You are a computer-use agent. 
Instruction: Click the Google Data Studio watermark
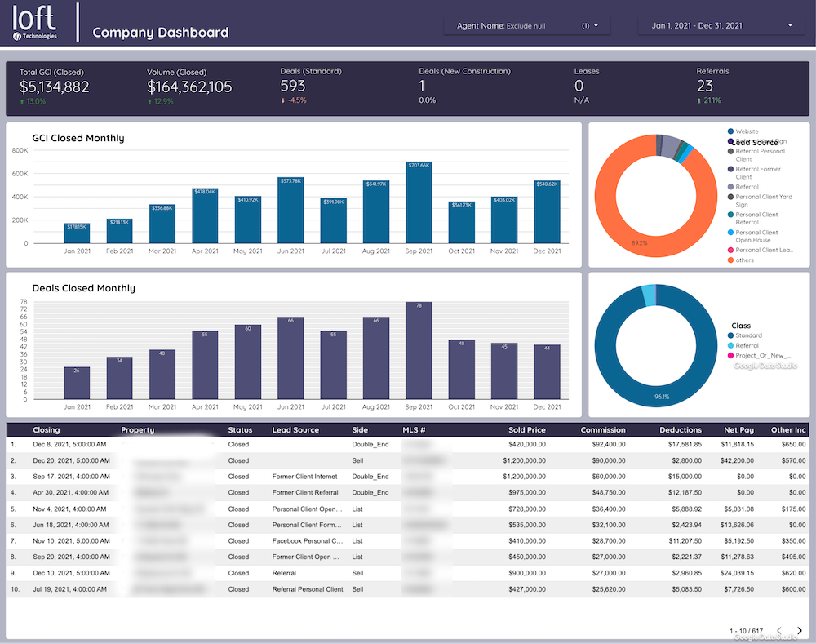765,365
